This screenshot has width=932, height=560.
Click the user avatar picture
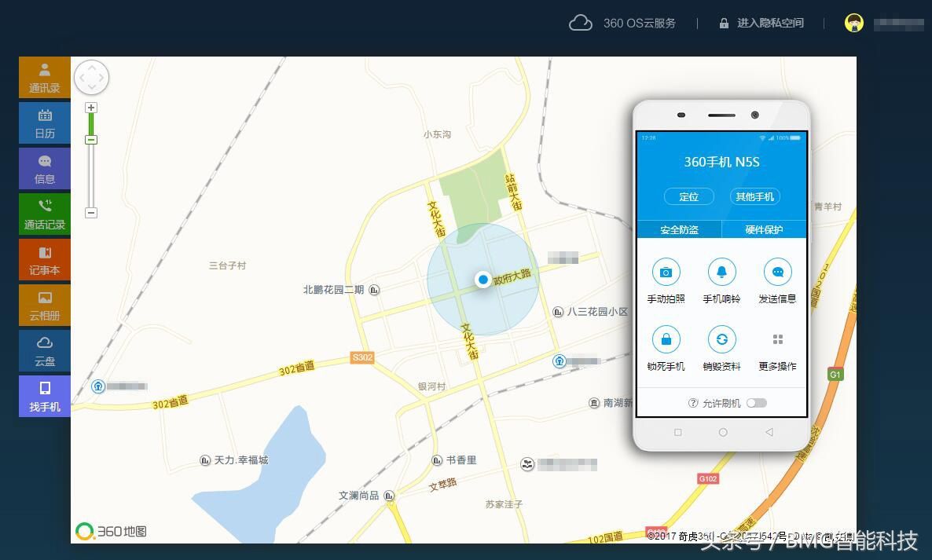pos(854,23)
